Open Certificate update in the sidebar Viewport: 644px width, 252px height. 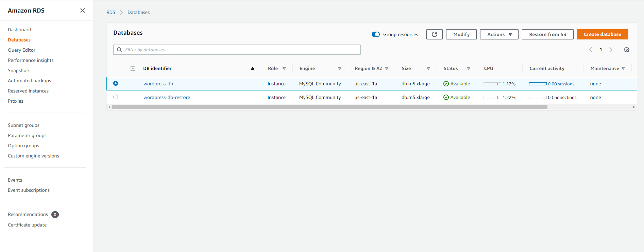click(27, 225)
